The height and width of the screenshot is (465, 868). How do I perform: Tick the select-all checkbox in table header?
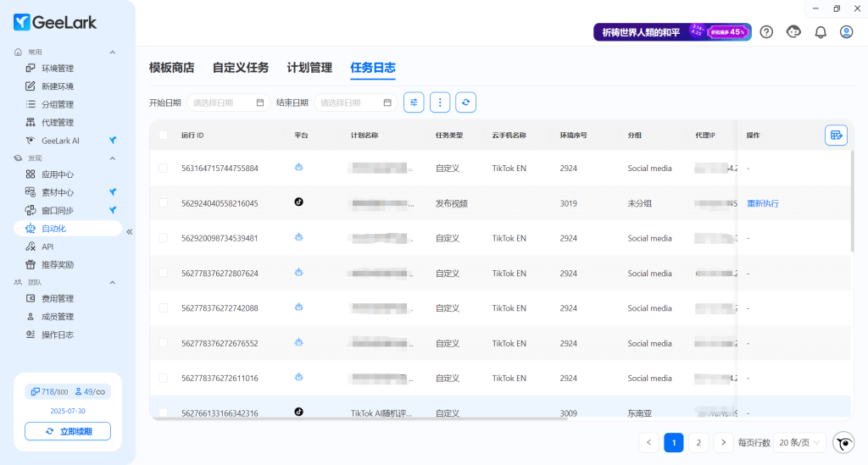[163, 136]
